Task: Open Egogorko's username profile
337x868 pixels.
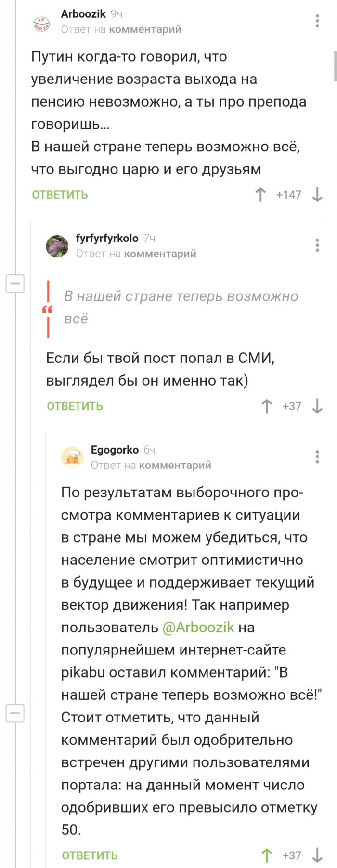Action: click(115, 450)
